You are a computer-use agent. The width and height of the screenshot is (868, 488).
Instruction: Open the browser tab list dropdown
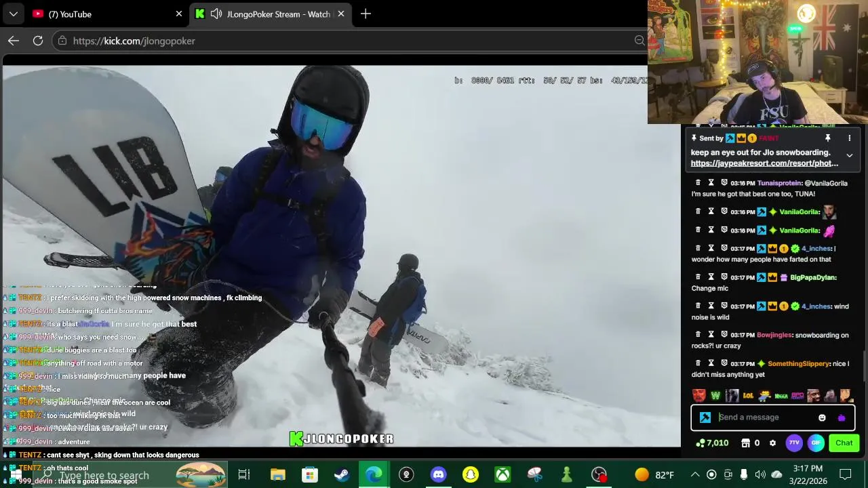coord(13,14)
